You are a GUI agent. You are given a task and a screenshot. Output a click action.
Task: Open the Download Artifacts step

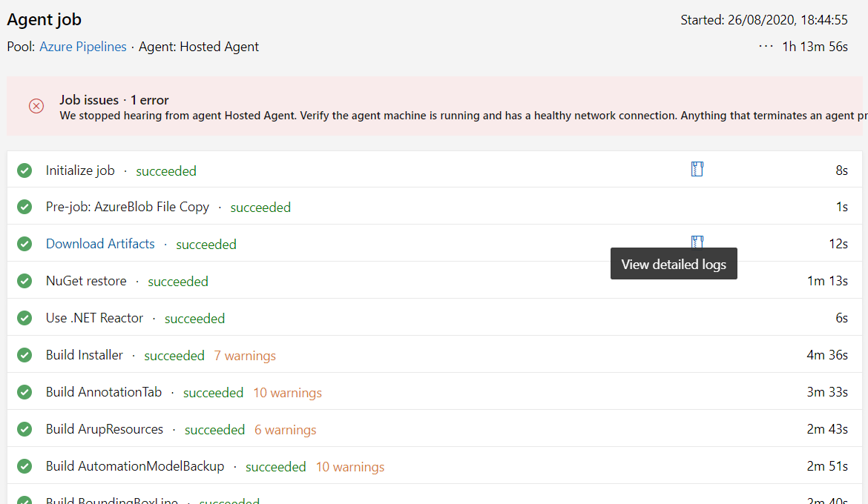(100, 243)
